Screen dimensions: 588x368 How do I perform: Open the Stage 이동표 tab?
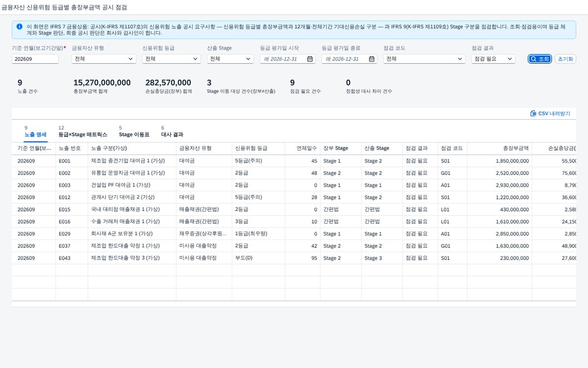pyautogui.click(x=134, y=134)
